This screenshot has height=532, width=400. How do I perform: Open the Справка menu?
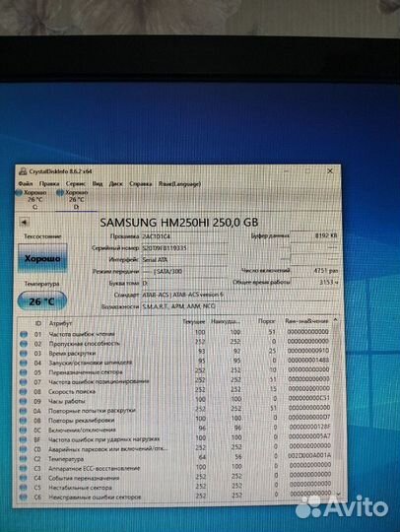(140, 183)
